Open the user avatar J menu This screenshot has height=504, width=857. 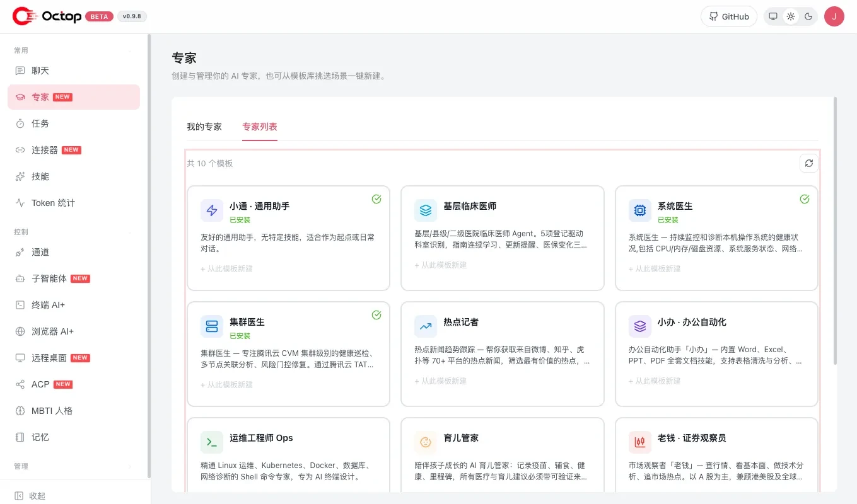click(x=834, y=16)
